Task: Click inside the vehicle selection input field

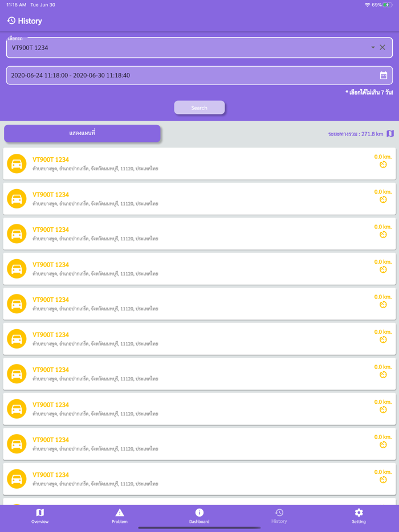Action: [x=171, y=47]
